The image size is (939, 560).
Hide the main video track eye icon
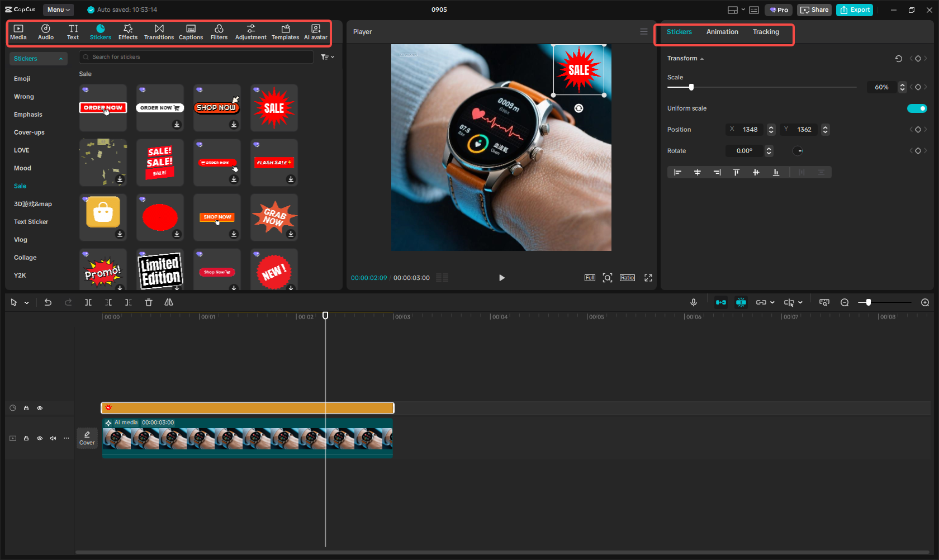40,438
